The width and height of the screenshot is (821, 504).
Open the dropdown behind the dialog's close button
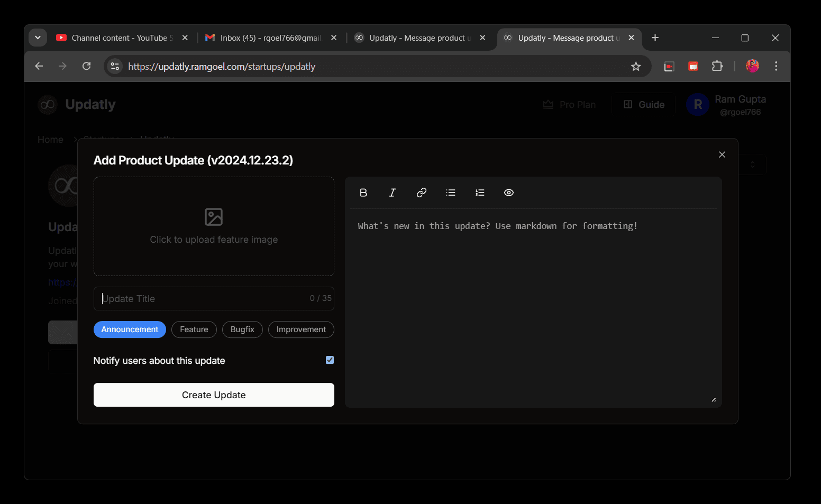tap(752, 164)
